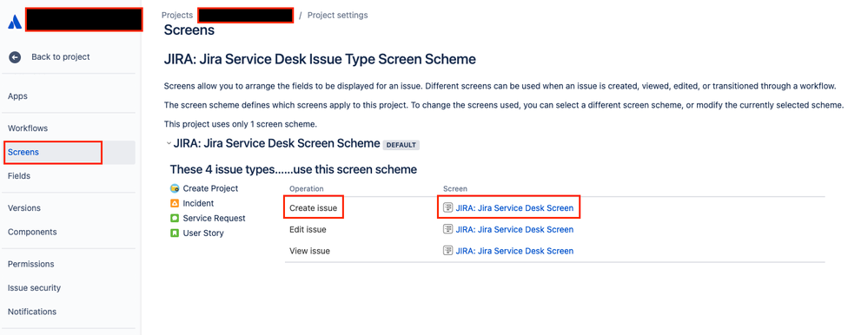868x335 pixels.
Task: Go back via Back to project link
Action: (x=60, y=57)
